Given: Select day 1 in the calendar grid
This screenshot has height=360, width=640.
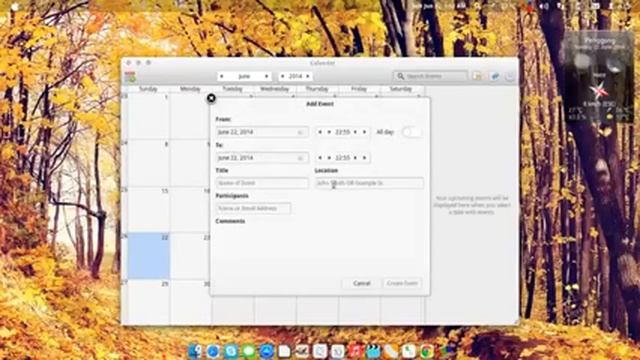Looking at the screenshot, I should pos(148,116).
